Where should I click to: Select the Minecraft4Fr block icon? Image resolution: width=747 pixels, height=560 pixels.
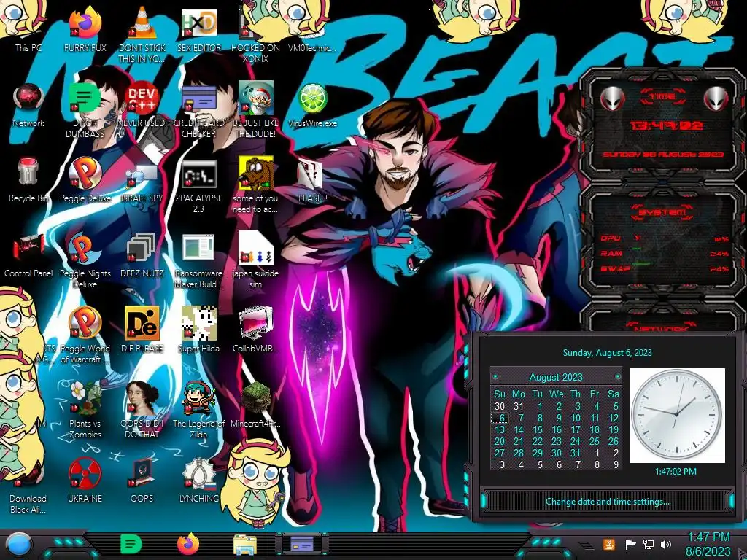click(x=255, y=398)
